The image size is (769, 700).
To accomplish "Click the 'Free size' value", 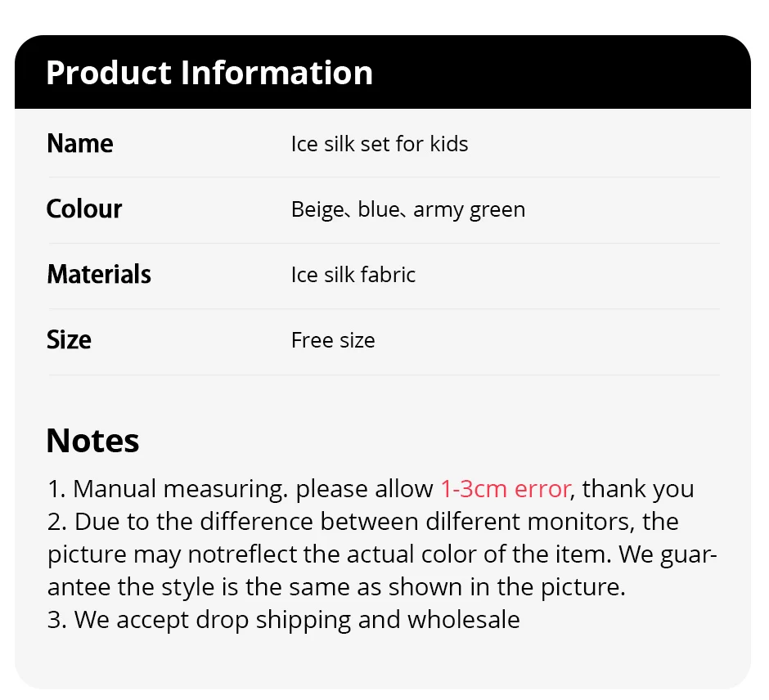I will pos(333,340).
